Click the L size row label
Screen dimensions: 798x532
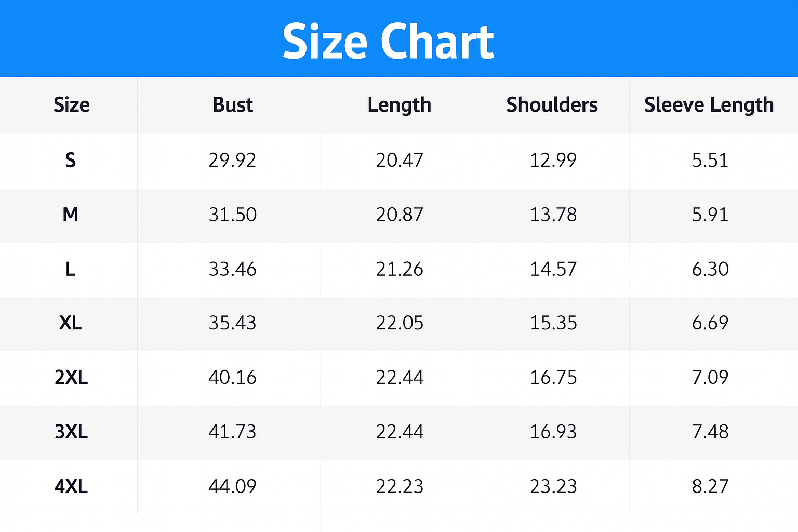[71, 269]
